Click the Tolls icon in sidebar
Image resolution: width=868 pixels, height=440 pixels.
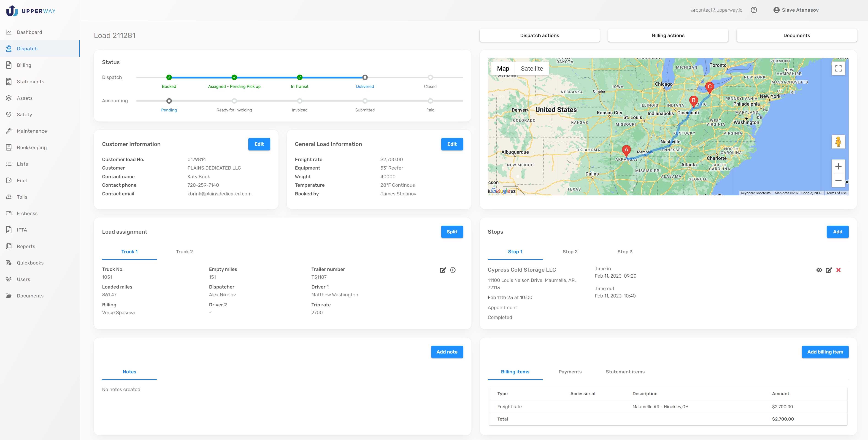(9, 197)
